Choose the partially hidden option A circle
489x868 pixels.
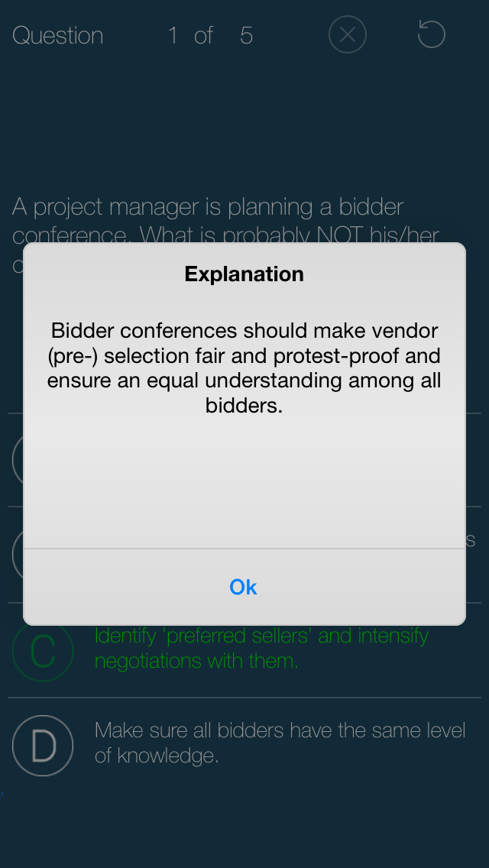tap(18, 459)
